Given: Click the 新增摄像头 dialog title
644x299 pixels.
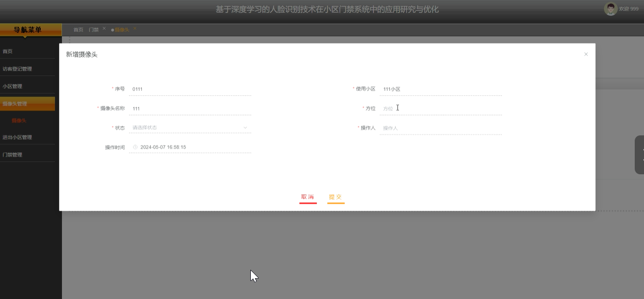Looking at the screenshot, I should coord(82,54).
